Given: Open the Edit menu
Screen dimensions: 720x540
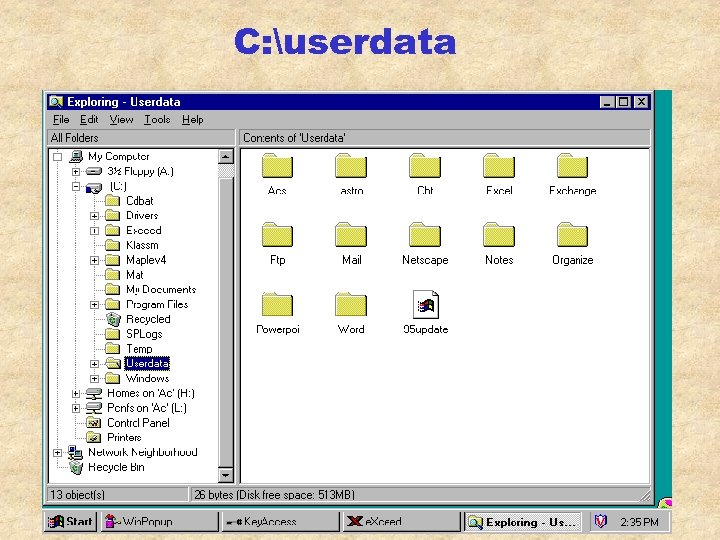Looking at the screenshot, I should pos(89,120).
